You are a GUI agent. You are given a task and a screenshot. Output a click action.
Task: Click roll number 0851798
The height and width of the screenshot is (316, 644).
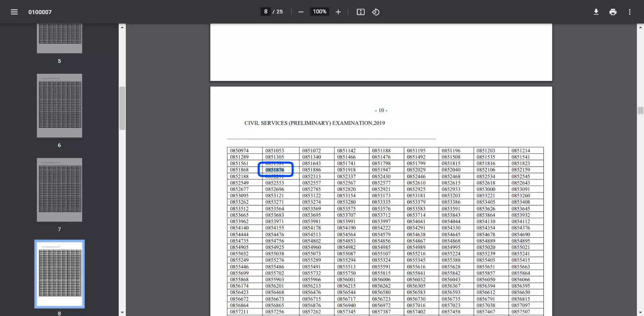pyautogui.click(x=381, y=163)
